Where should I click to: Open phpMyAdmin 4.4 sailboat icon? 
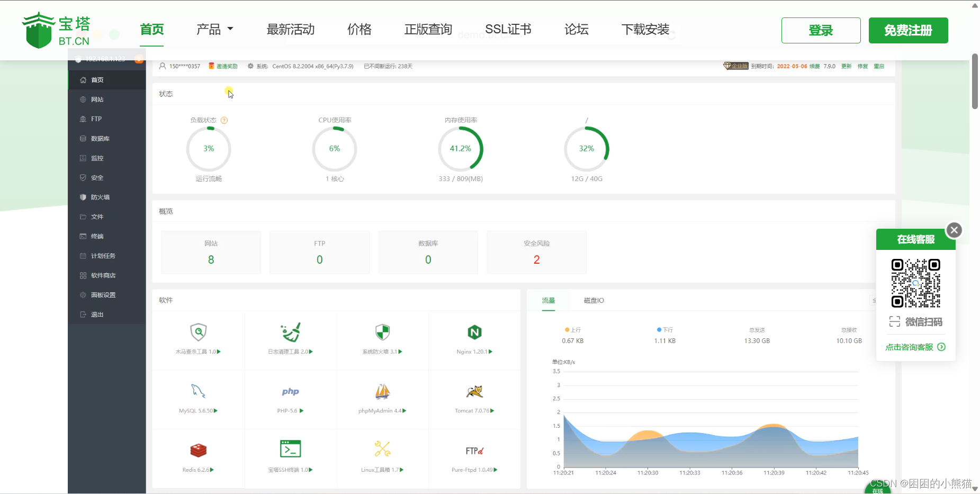coord(382,391)
